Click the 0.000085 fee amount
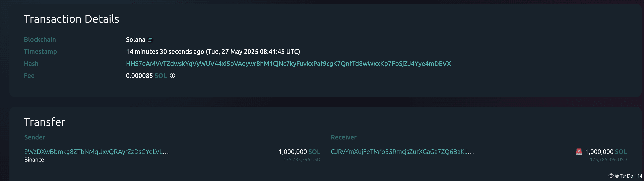 (139, 75)
